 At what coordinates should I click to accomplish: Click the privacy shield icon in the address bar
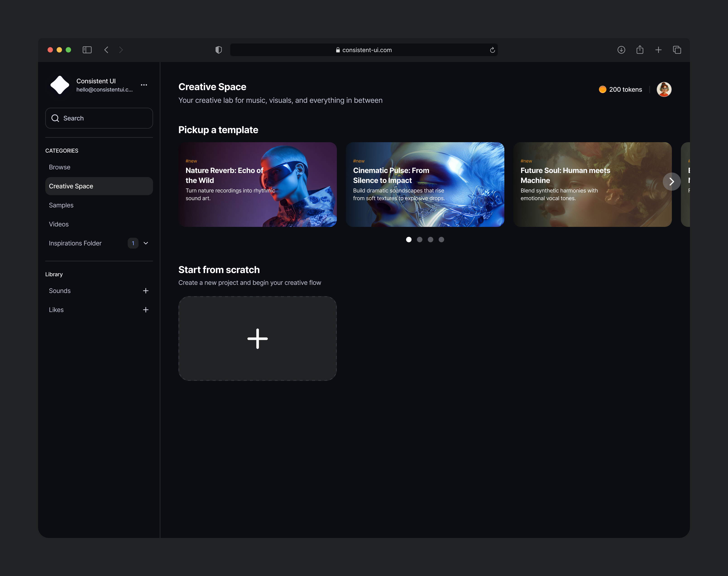point(218,50)
